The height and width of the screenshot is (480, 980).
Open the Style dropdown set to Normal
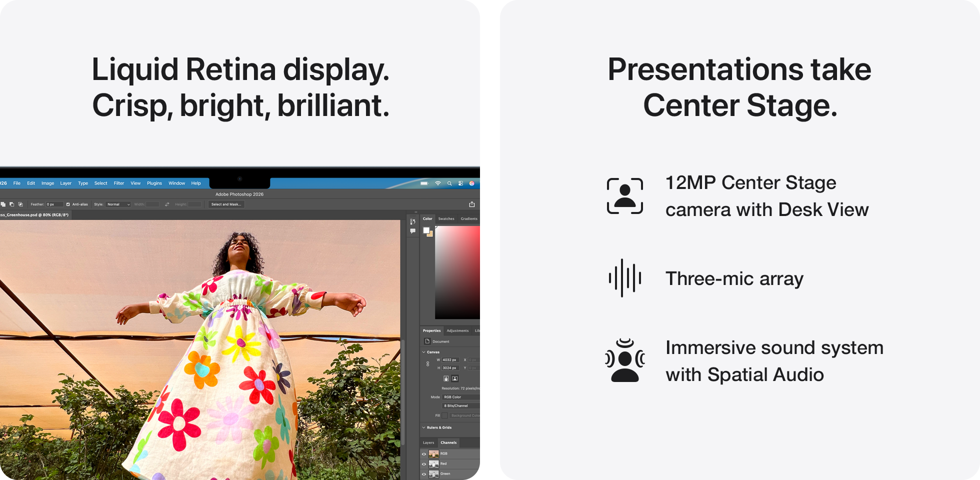(x=118, y=204)
